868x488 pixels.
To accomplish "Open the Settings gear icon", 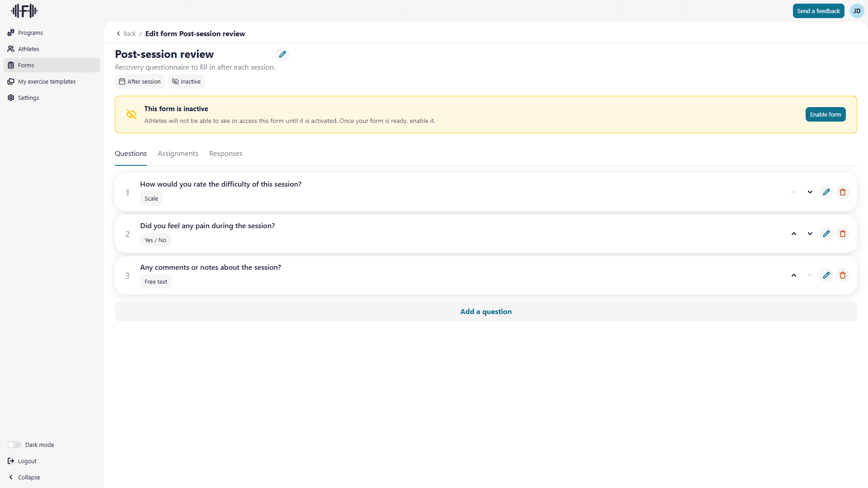I will (11, 98).
